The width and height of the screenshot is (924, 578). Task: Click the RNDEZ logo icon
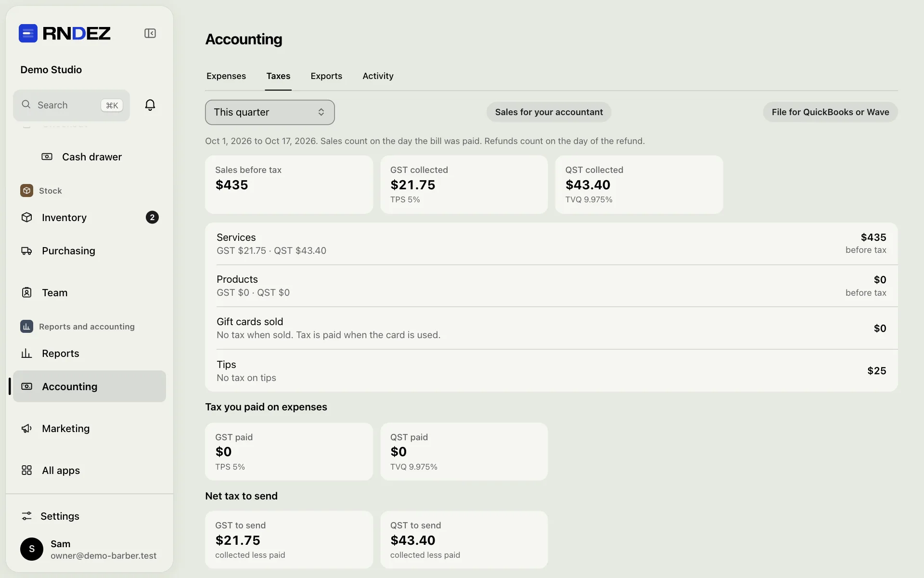click(x=28, y=33)
